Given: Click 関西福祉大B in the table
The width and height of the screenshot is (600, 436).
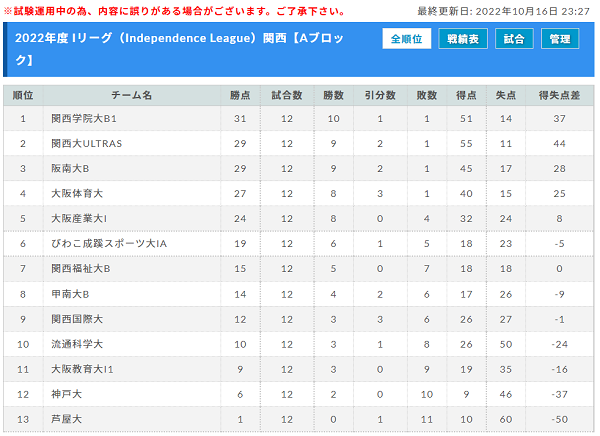Looking at the screenshot, I should (80, 269).
